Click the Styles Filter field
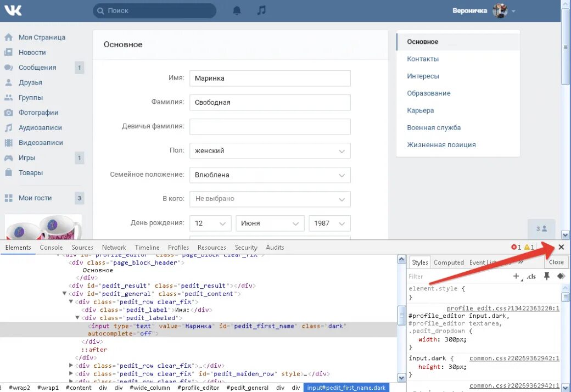This screenshot has height=392, width=571. tap(458, 277)
